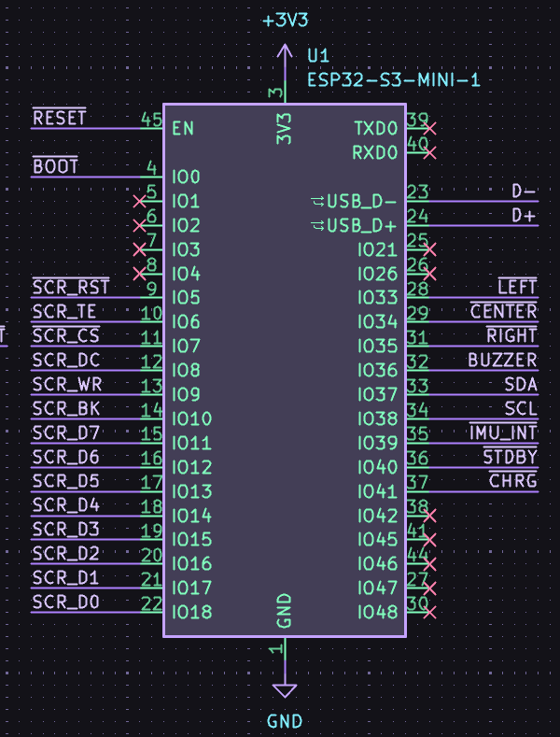Click the no-connect X on TXD0 pin 39
560x737 pixels.
(430, 129)
